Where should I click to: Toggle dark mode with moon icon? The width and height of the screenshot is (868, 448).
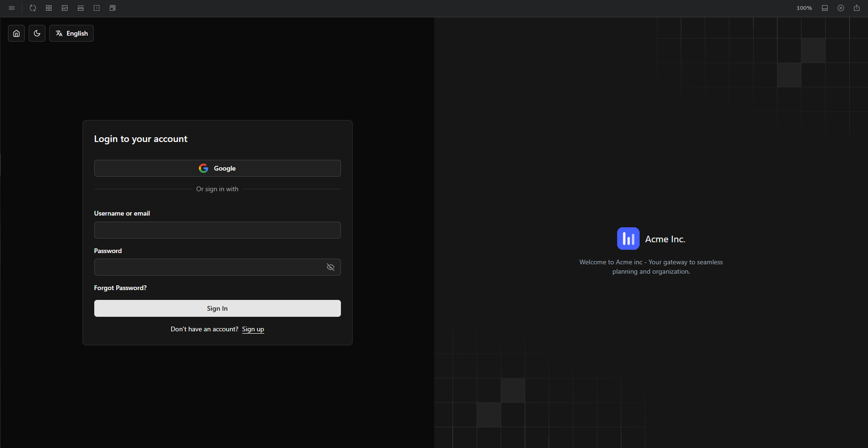click(37, 33)
